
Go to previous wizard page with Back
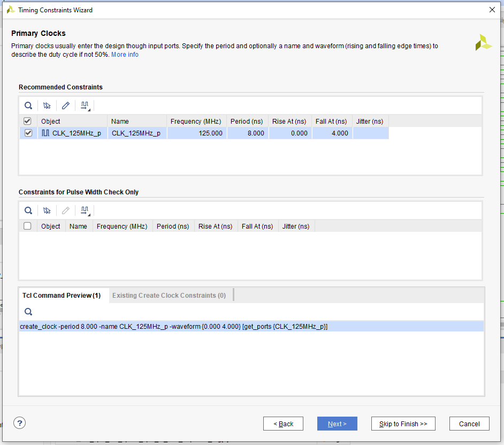pos(283,424)
